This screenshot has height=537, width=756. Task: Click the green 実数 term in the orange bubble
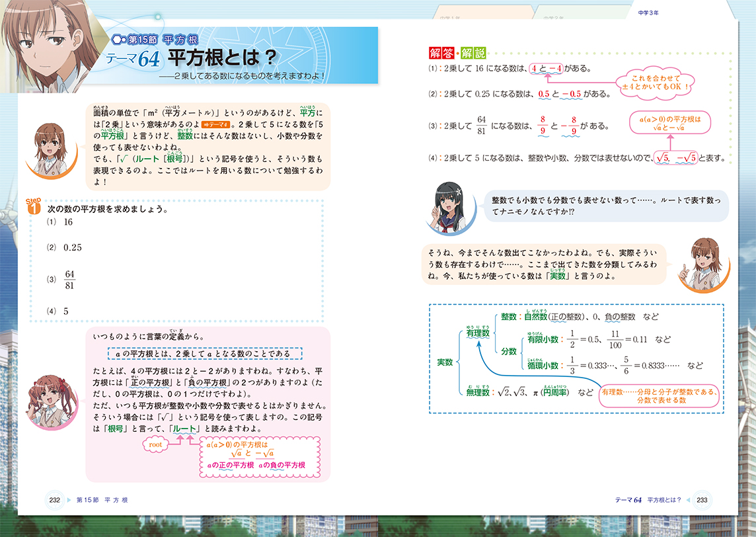(x=558, y=276)
